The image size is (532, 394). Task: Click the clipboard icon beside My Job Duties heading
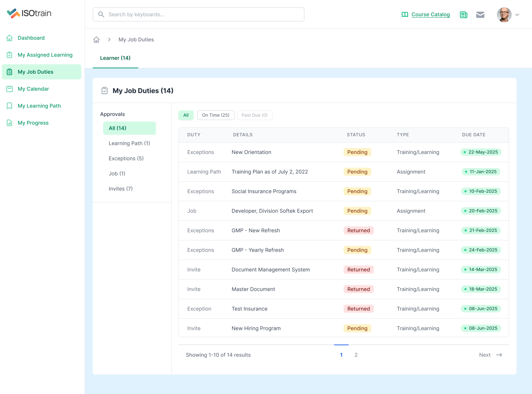104,90
